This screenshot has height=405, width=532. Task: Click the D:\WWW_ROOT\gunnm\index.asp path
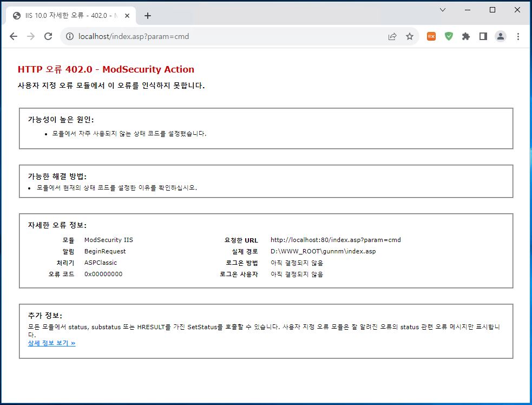tap(323, 251)
